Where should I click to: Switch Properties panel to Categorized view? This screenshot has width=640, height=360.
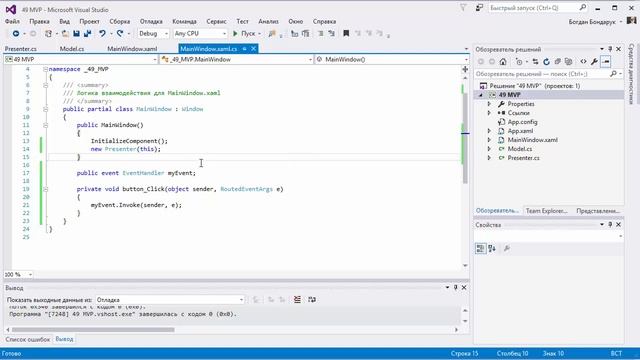tap(480, 248)
